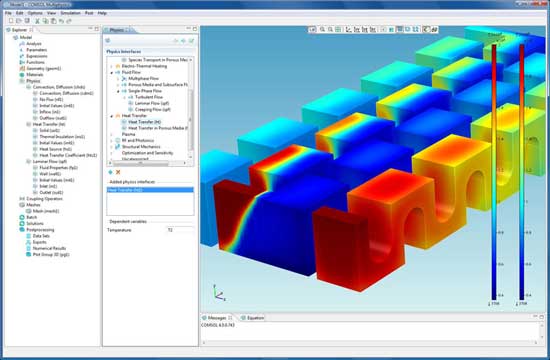Click the Batch node icon
Viewport: 550px width, 360px height.
pos(22,217)
